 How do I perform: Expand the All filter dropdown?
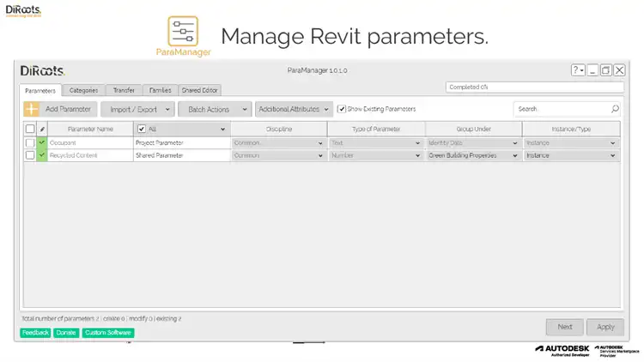tap(222, 129)
